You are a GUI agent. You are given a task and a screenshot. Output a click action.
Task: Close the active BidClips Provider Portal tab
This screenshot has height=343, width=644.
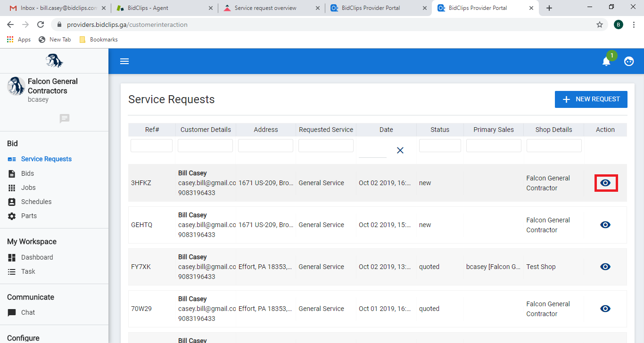(x=531, y=8)
